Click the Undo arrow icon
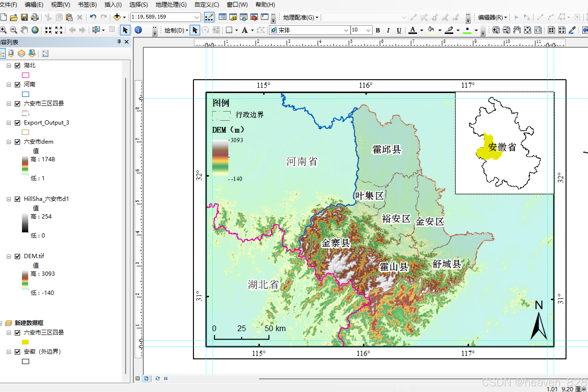Viewport: 588px width, 392px height. 93,17
